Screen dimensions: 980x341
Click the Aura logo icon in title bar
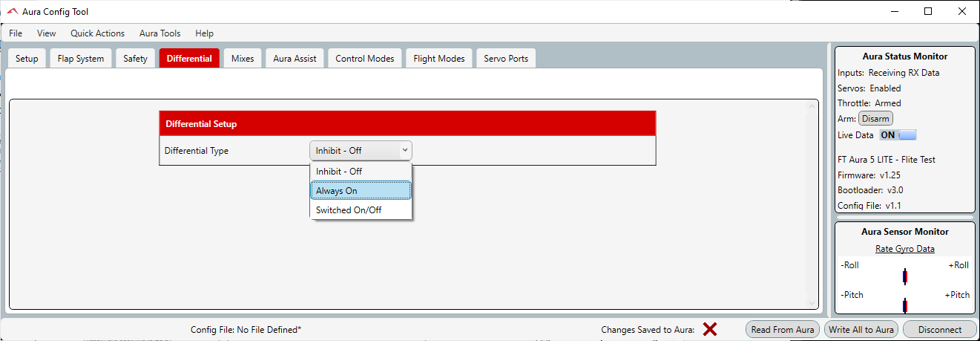12,12
